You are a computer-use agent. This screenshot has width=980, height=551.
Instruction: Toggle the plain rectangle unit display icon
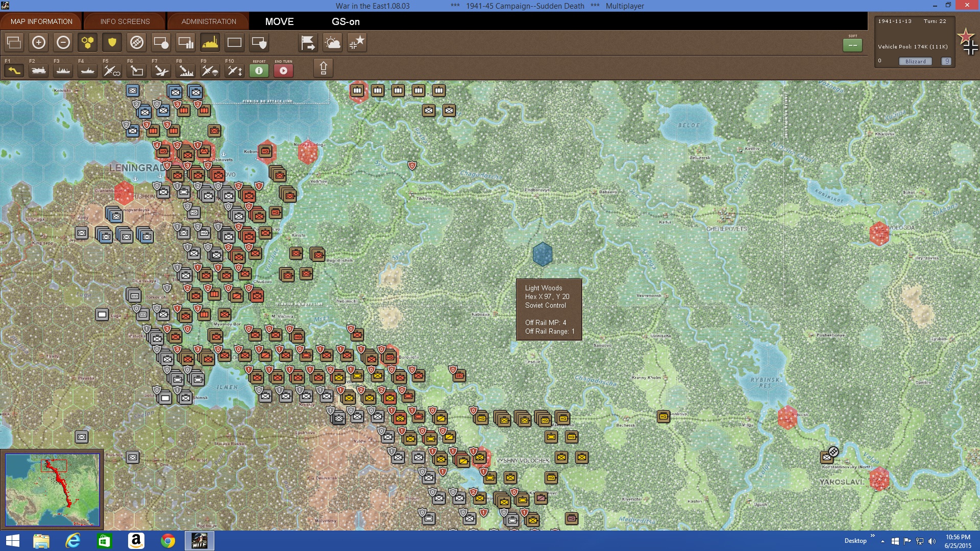tap(234, 42)
